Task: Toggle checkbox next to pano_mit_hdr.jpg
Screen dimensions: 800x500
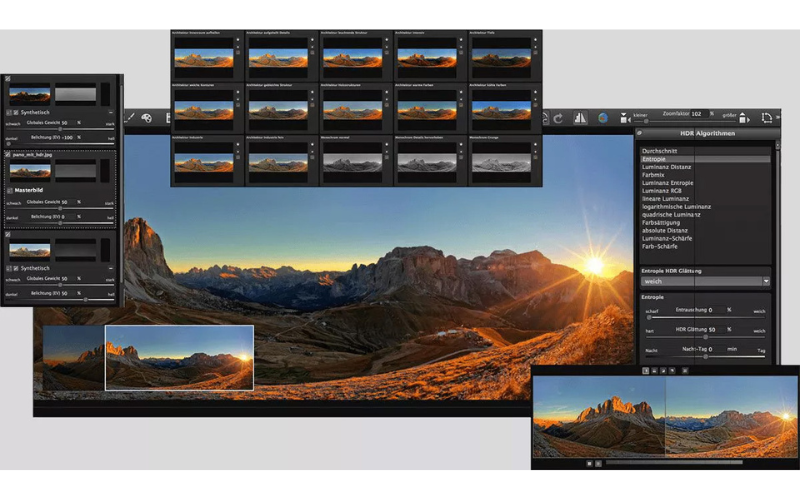Action: point(8,155)
